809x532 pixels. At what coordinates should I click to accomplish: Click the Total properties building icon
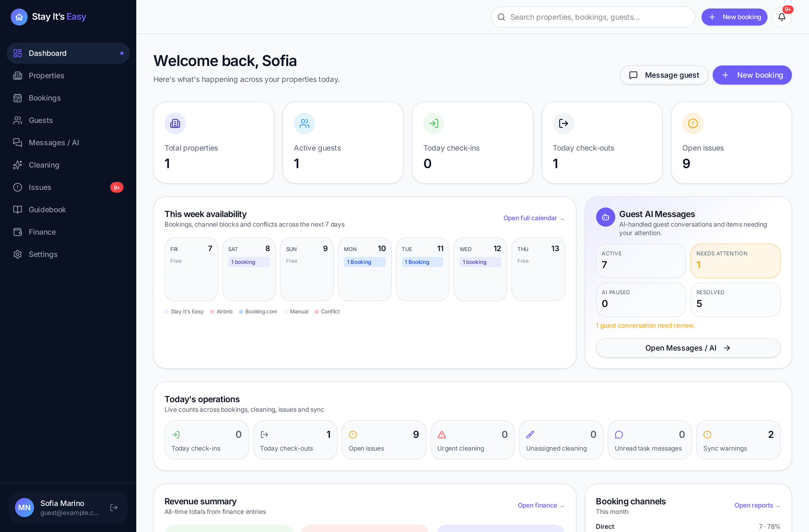(x=175, y=124)
